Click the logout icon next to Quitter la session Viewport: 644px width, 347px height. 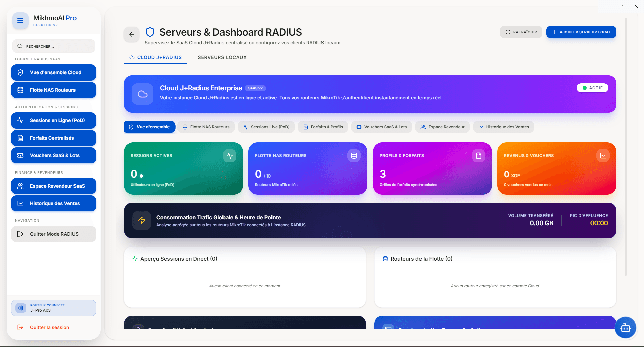click(x=20, y=327)
